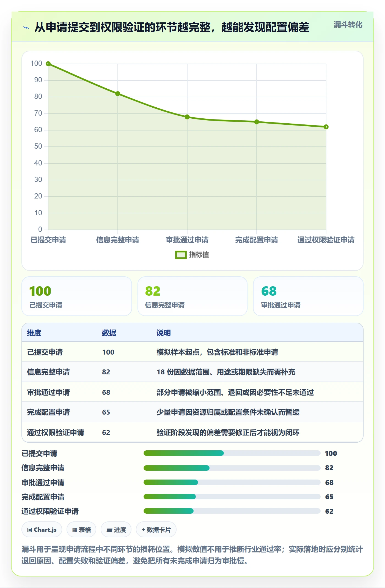385x588 pixels.
Task: Click the description 少量申请因资源归属
Action: coord(228,412)
